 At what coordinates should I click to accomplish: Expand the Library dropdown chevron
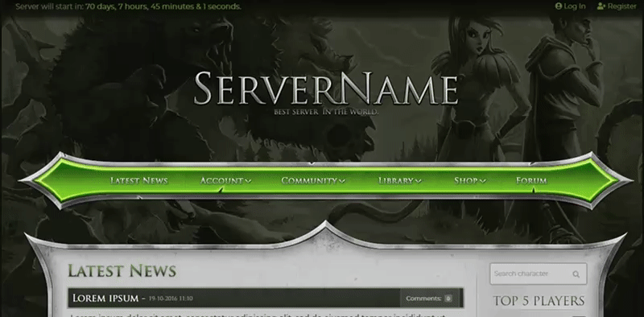(x=418, y=181)
